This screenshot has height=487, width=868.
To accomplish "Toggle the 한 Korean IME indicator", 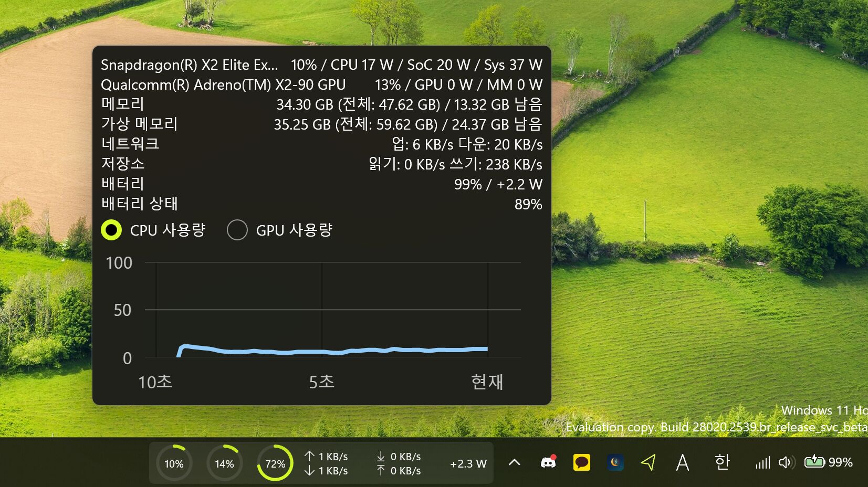I will (x=722, y=462).
